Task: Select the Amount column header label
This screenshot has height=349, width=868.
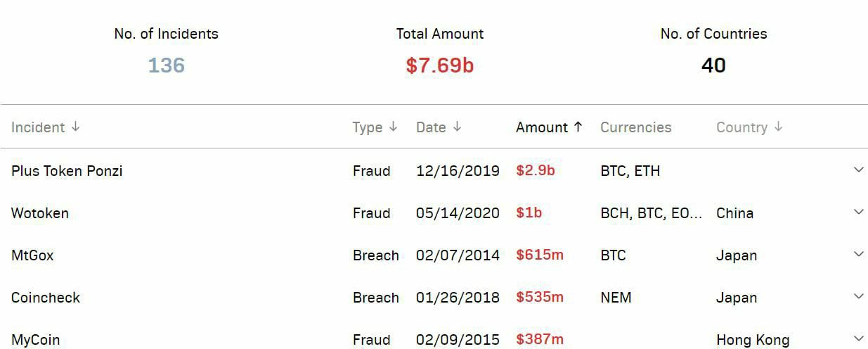Action: pos(542,127)
